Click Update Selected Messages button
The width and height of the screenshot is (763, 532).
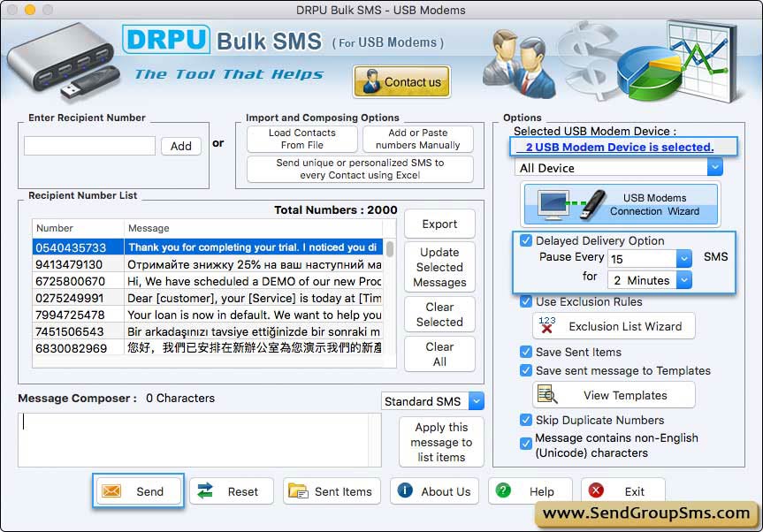pos(439,267)
